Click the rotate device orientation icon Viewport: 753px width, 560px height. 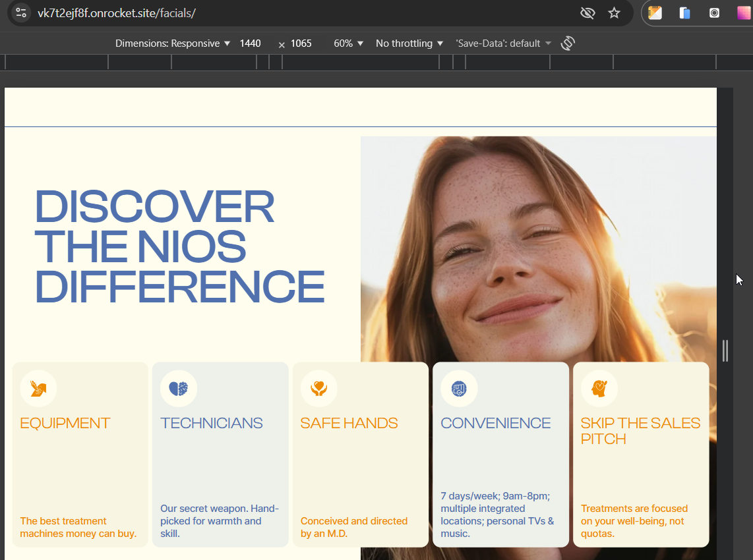(568, 43)
